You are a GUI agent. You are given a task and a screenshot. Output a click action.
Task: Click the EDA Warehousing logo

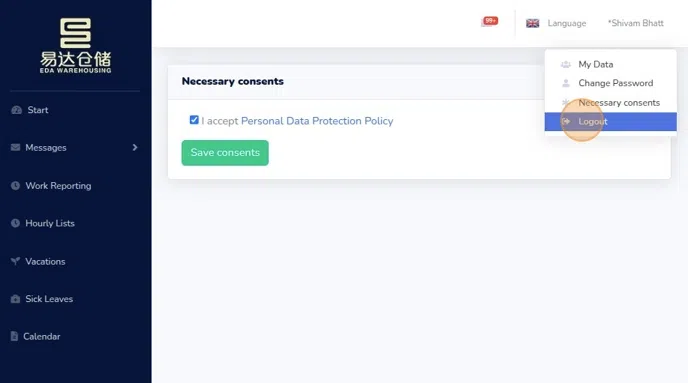click(75, 46)
